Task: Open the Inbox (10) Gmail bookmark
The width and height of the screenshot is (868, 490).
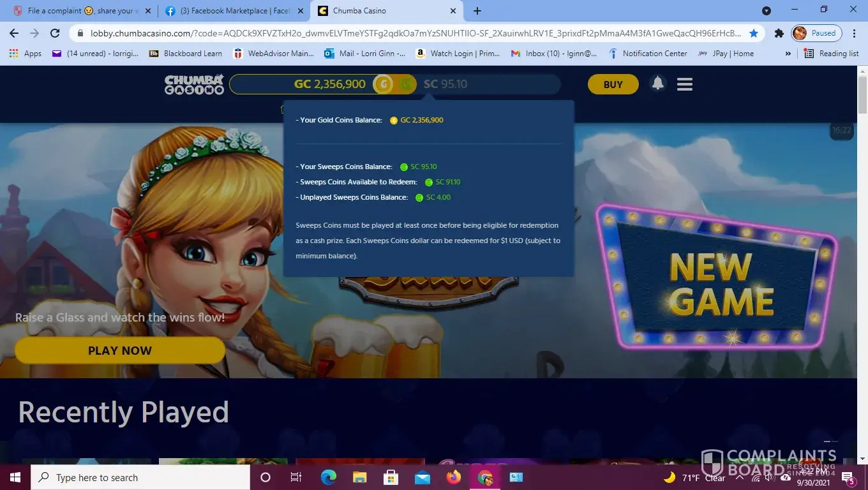Action: click(554, 54)
